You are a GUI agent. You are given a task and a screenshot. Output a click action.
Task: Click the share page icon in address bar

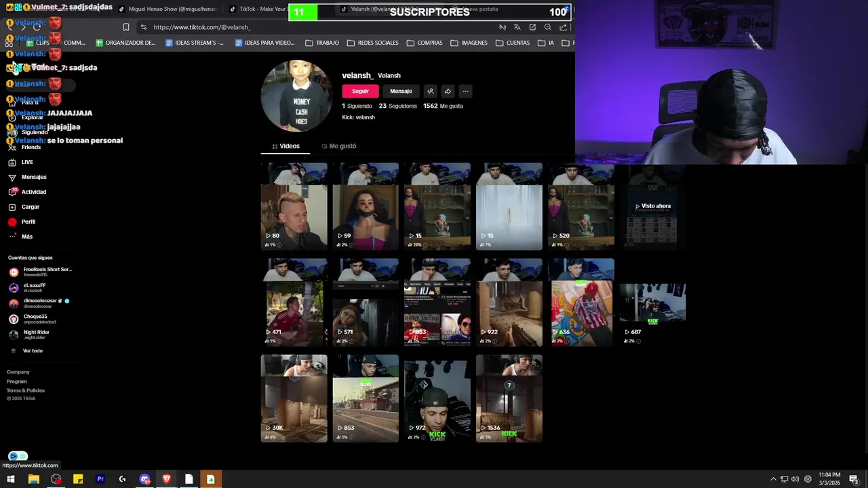[563, 27]
